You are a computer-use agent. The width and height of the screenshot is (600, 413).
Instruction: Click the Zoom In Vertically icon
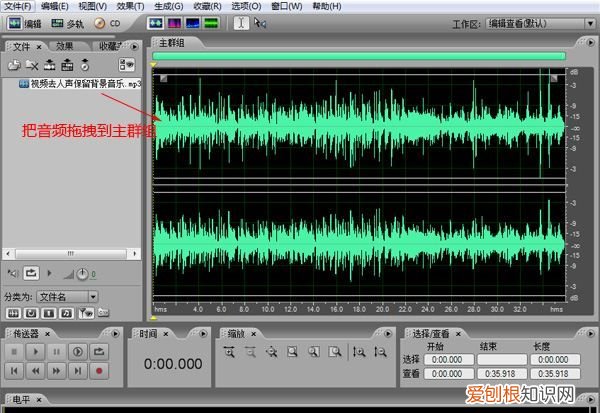tap(358, 352)
